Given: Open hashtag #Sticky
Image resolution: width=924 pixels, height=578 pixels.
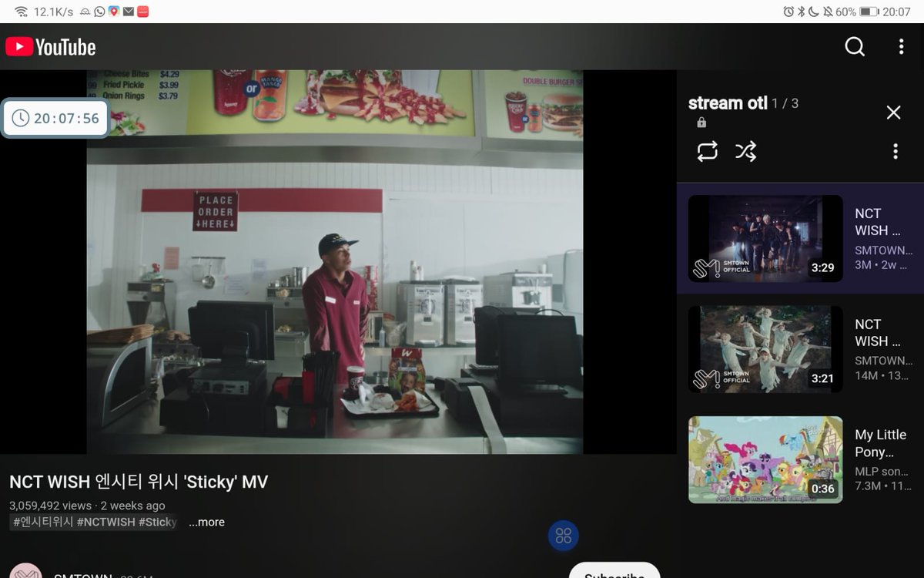Looking at the screenshot, I should tap(158, 522).
